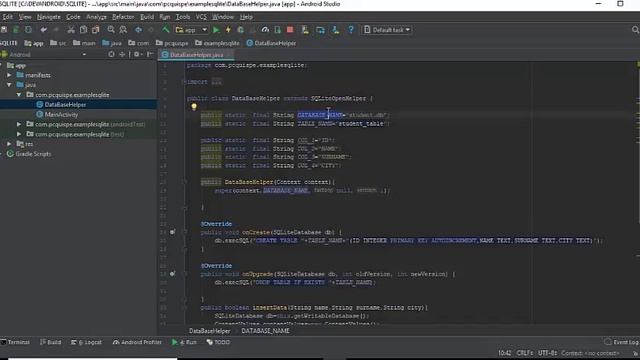This screenshot has width=640, height=360.
Task: Click the Paste icon in toolbar
Action: click(x=96, y=30)
